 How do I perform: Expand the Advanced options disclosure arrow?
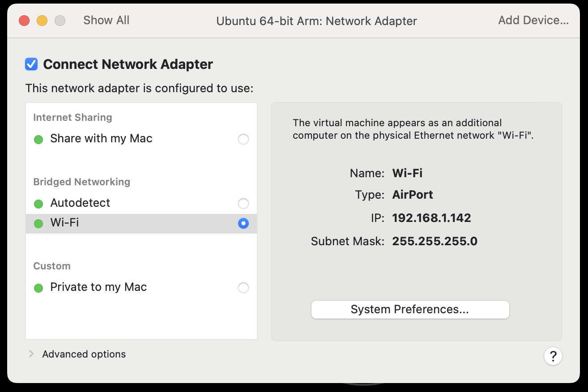coord(31,354)
